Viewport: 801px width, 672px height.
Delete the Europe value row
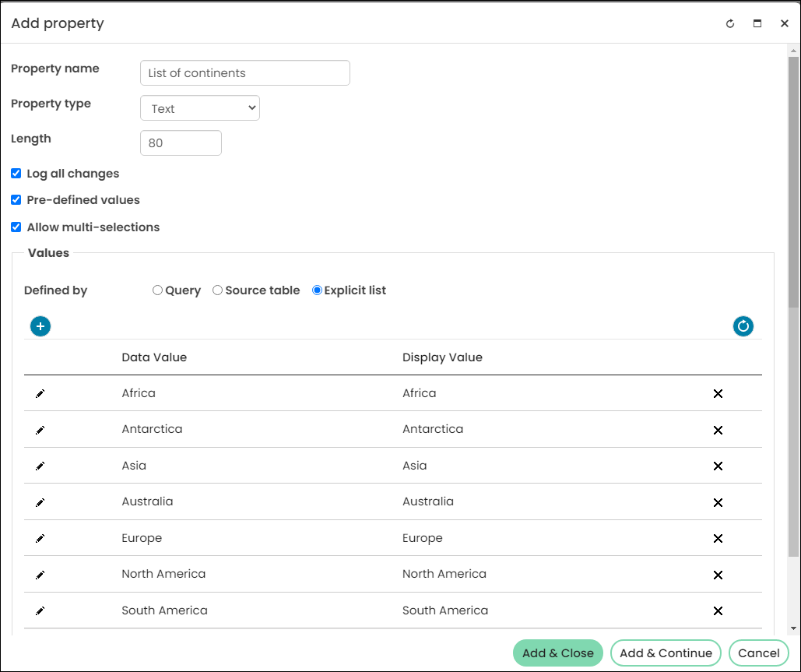[718, 539]
